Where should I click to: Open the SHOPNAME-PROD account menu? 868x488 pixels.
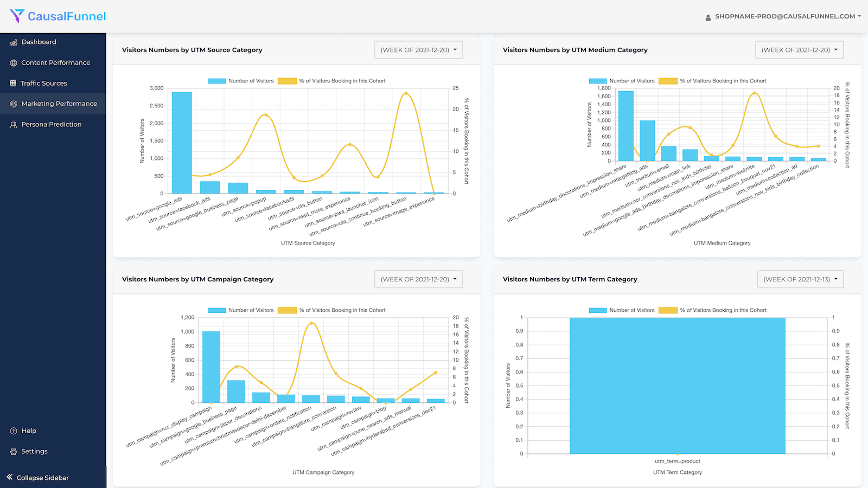pyautogui.click(x=784, y=17)
